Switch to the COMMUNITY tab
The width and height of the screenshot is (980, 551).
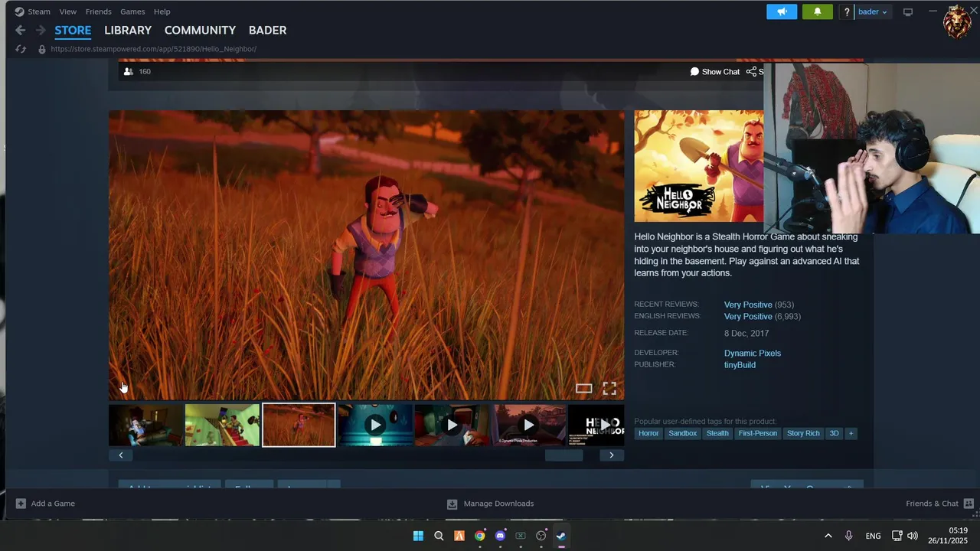pyautogui.click(x=200, y=30)
